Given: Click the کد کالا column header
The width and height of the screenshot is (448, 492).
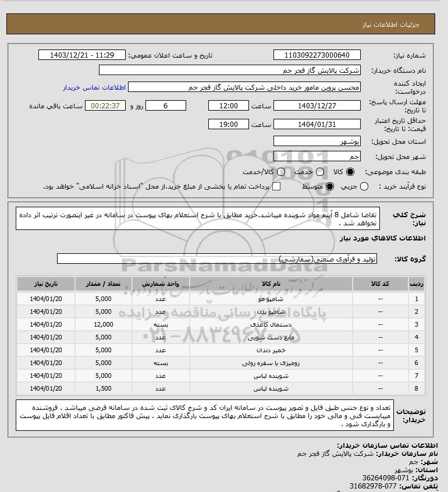Looking at the screenshot, I should (381, 284).
